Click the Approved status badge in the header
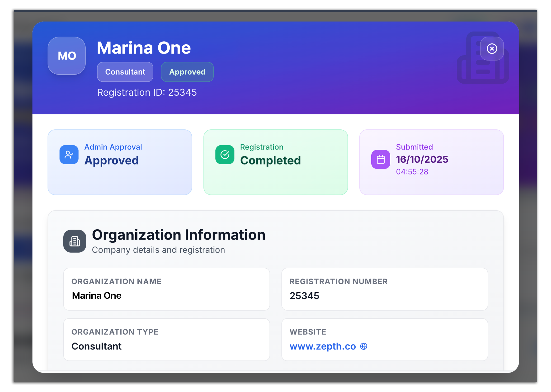Viewport: 551px width, 392px height. click(187, 72)
